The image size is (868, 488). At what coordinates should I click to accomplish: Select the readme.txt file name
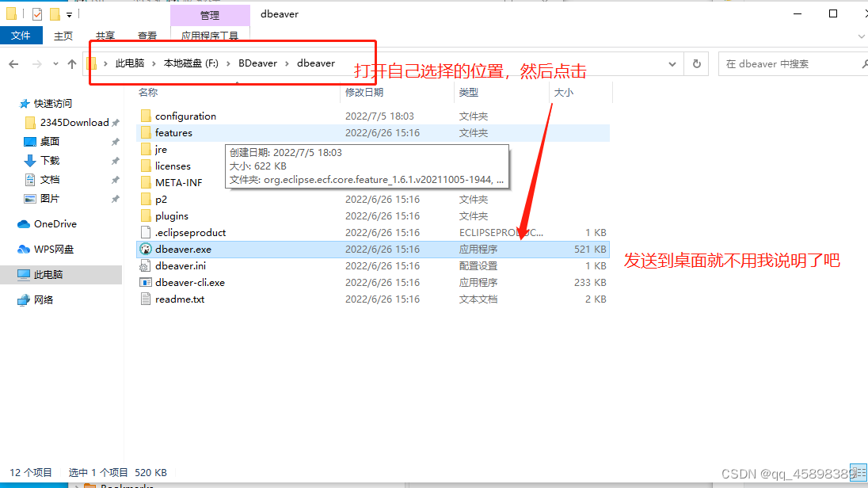(180, 299)
